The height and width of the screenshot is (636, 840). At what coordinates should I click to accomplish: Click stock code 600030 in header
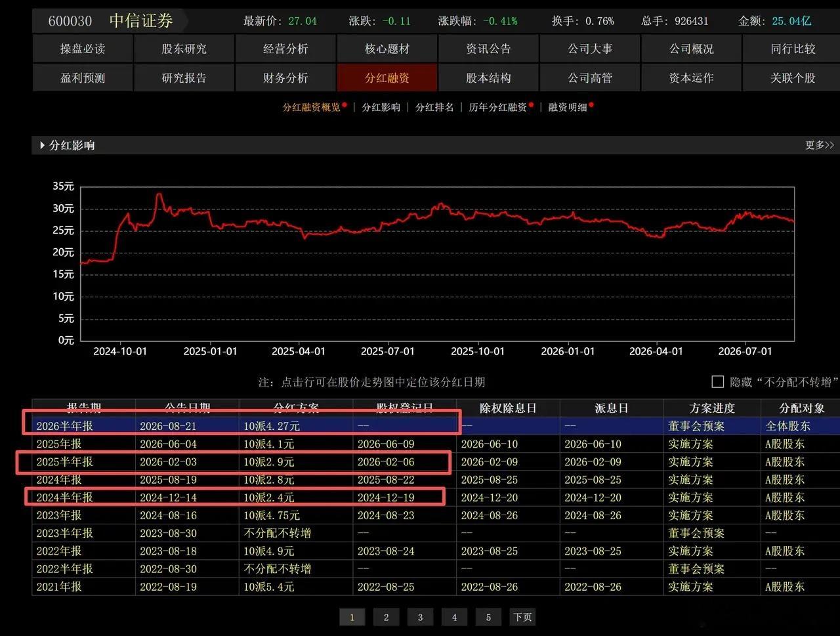pos(70,21)
